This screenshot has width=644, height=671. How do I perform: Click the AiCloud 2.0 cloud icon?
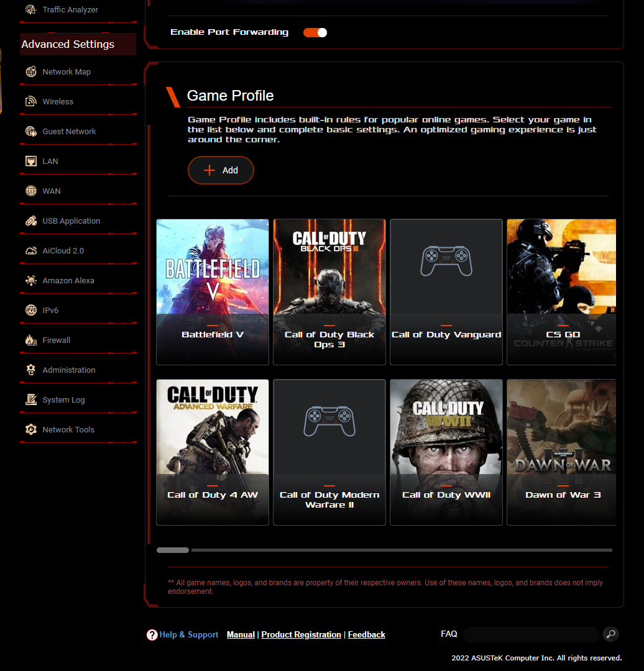(x=31, y=251)
